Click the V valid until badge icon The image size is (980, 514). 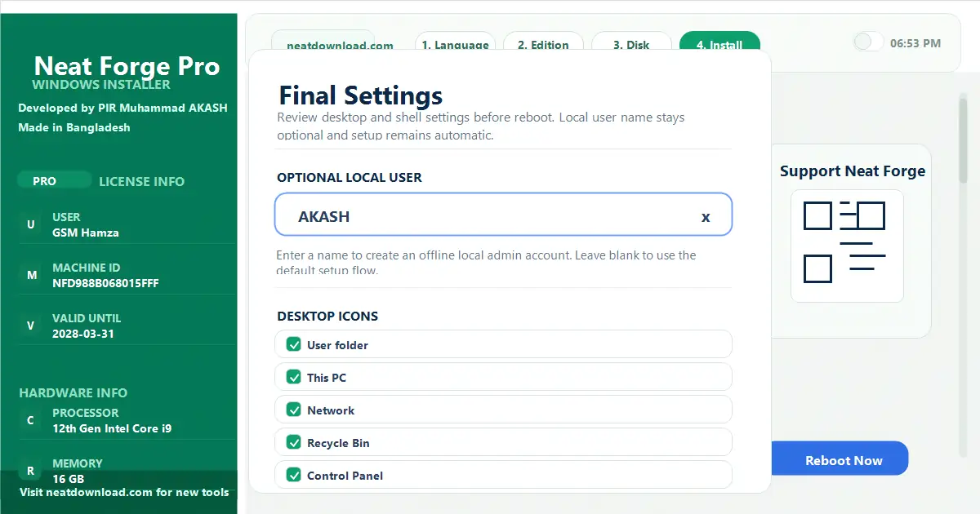[31, 326]
